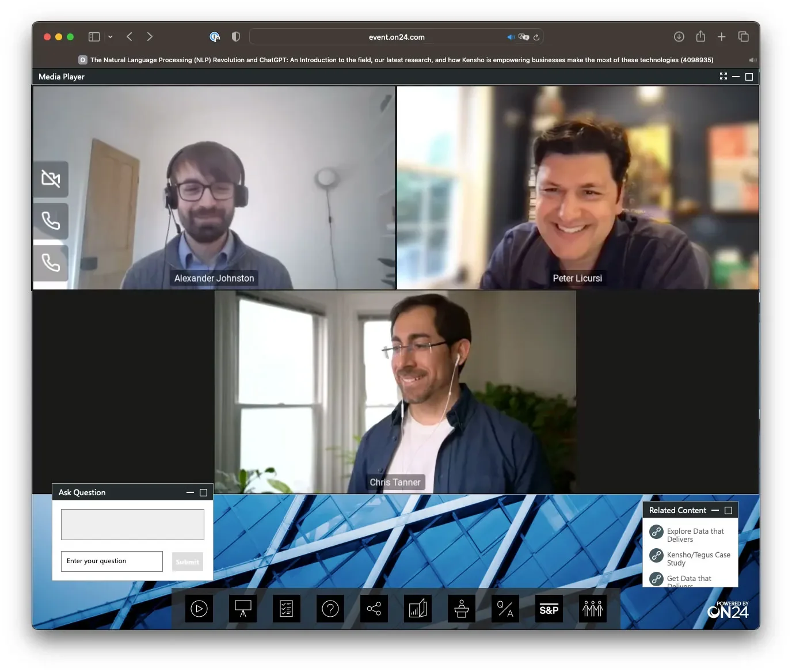The image size is (792, 672).
Task: Select Chris Tanner's video feed
Action: (395, 392)
